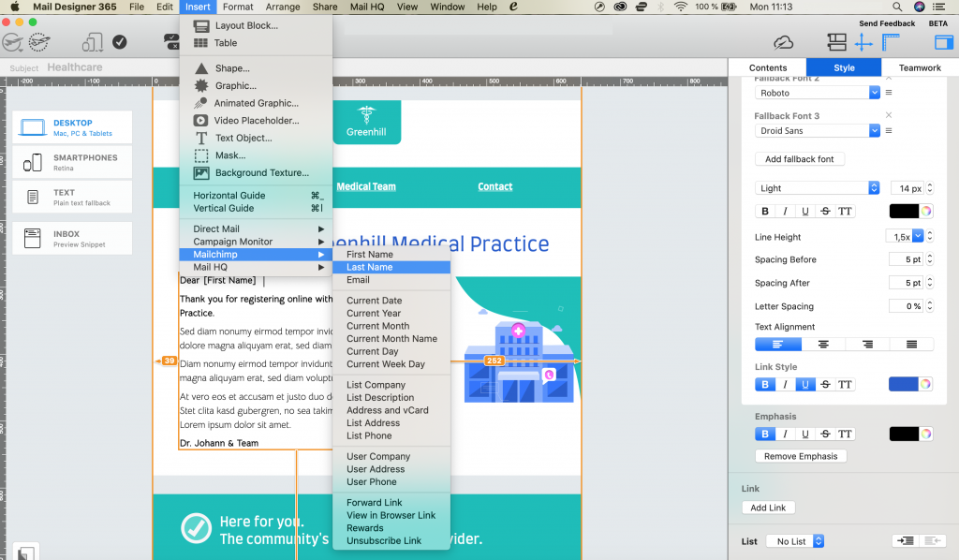Toggle Italic in text style row

click(x=785, y=212)
